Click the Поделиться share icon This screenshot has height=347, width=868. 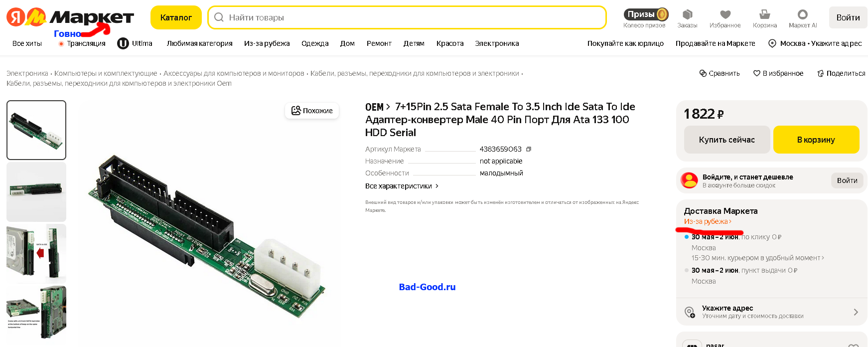click(x=821, y=73)
